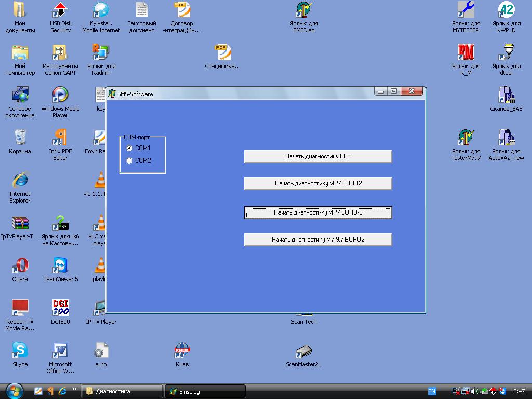532x399 pixels.
Task: Switch to Диагностика taskbar window
Action: (122, 392)
